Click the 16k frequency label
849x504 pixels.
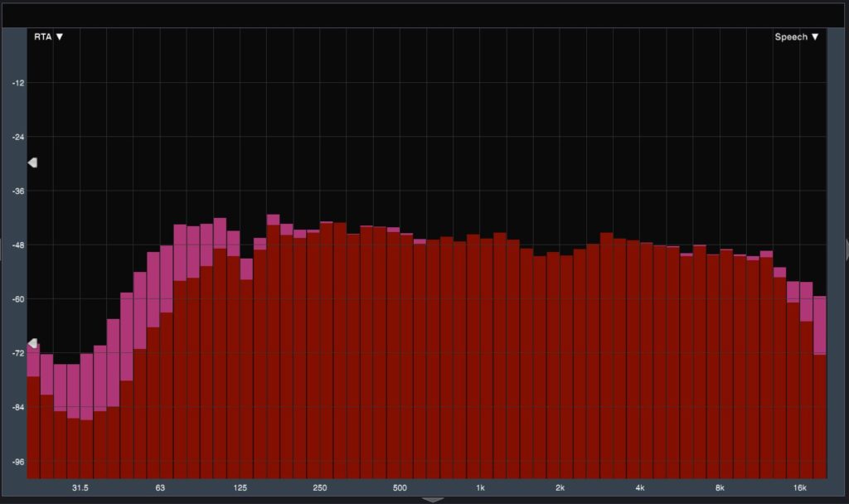tap(800, 488)
